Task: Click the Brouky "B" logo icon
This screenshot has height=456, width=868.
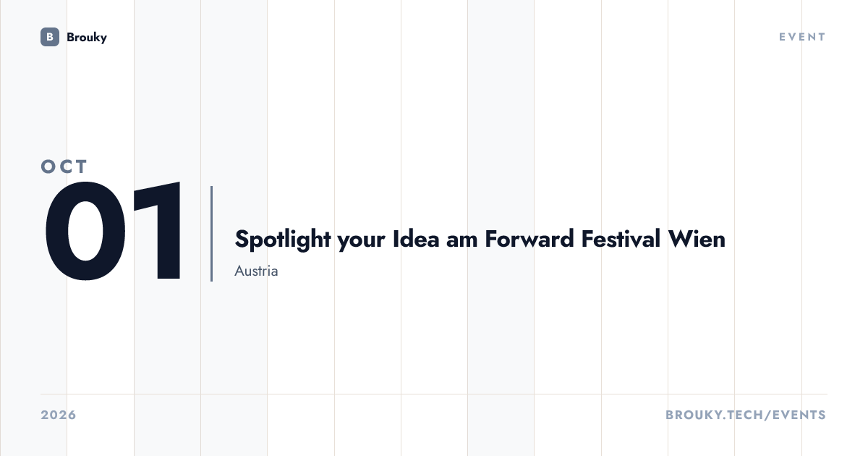Action: [x=50, y=37]
